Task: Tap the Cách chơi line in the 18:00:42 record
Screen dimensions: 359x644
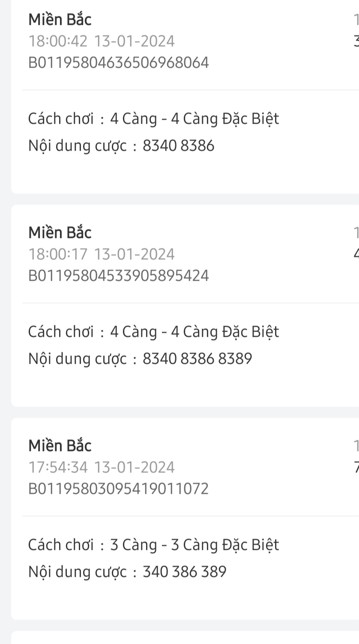Action: (153, 118)
